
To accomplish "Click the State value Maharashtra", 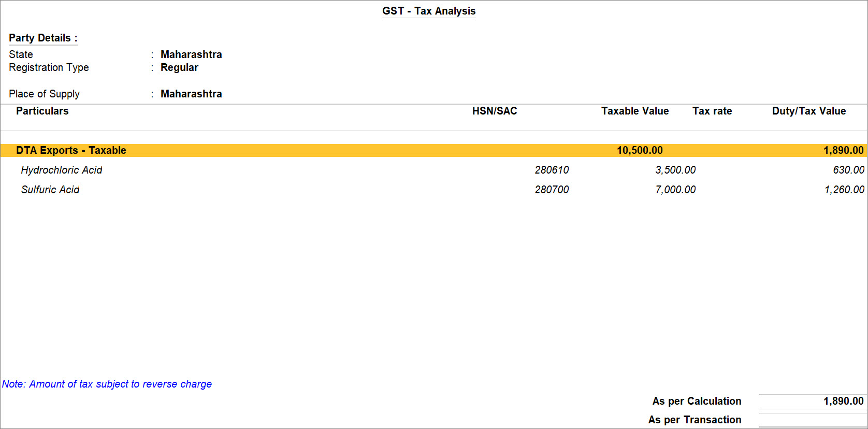I will (191, 54).
